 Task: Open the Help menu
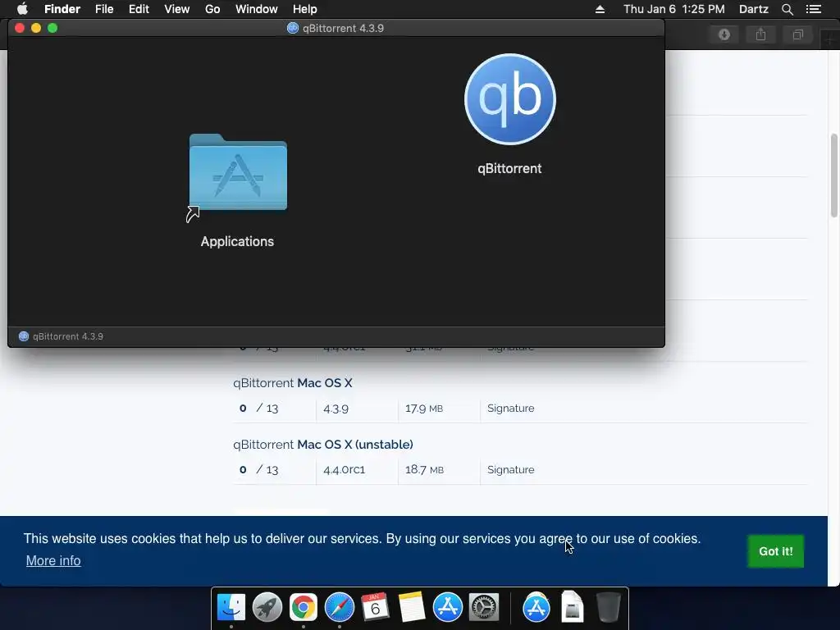305,9
